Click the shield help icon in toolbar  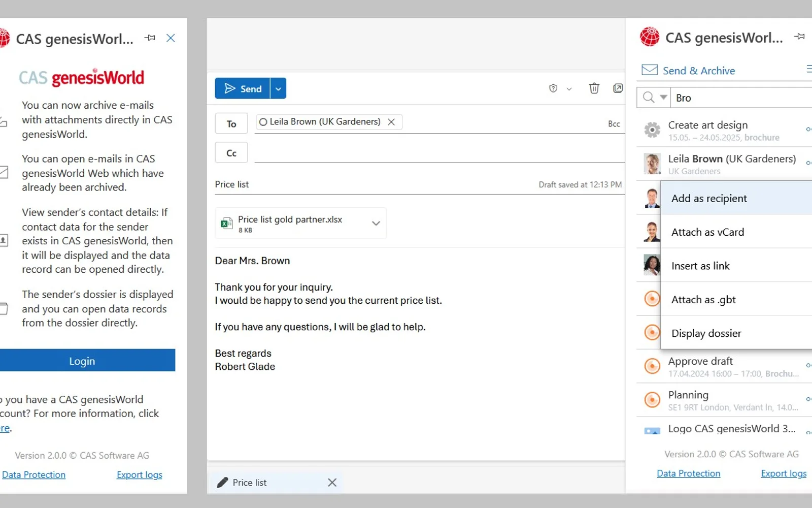[553, 88]
